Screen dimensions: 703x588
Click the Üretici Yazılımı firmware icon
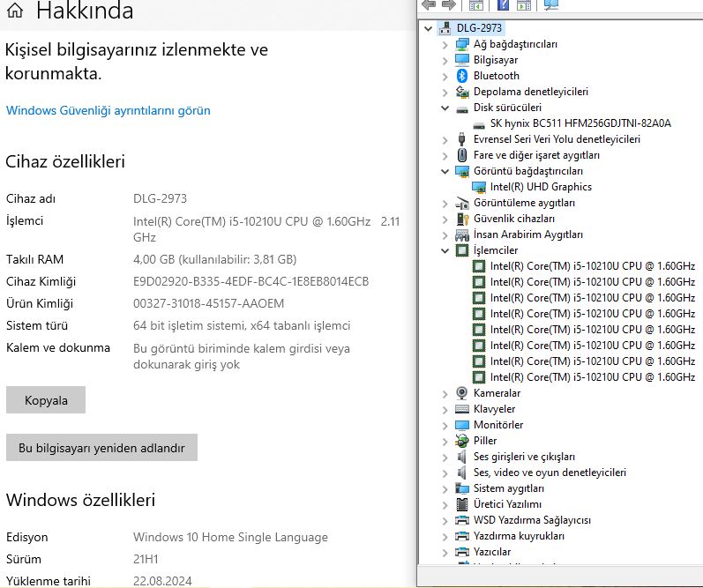point(462,504)
